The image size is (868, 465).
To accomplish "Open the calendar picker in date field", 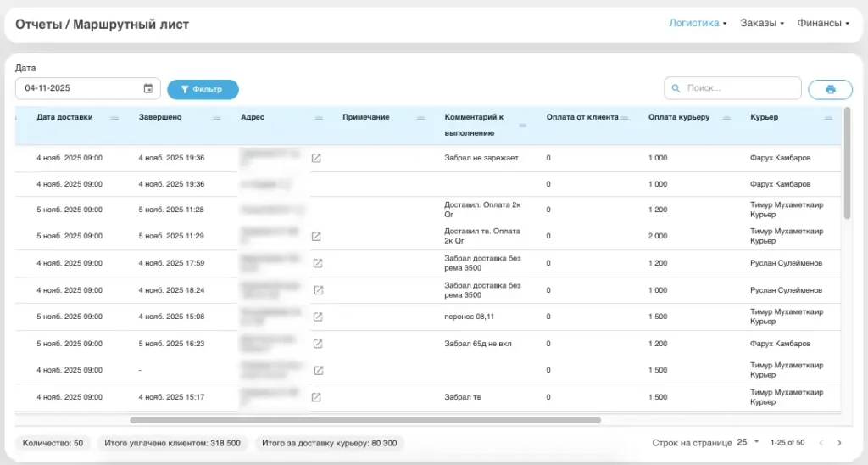I will (148, 88).
